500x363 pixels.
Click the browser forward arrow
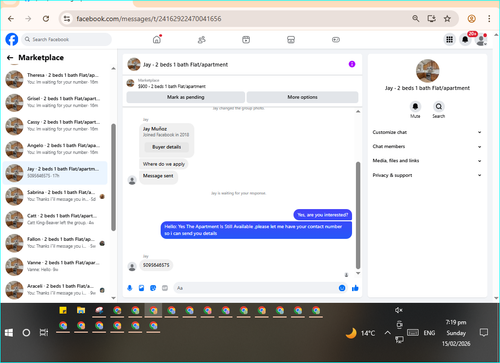tap(28, 19)
